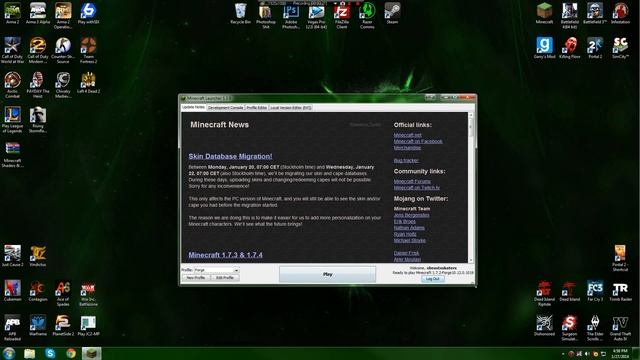Select the FileZilla Client desktop icon
The width and height of the screenshot is (640, 360).
tap(342, 16)
